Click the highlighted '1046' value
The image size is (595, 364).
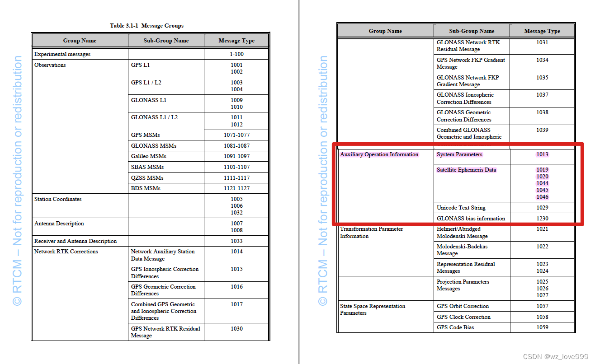542,197
